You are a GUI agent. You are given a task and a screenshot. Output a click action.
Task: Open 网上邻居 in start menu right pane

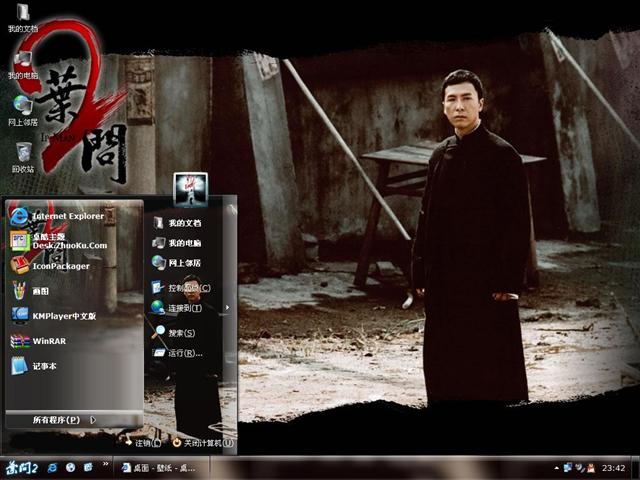pos(176,263)
